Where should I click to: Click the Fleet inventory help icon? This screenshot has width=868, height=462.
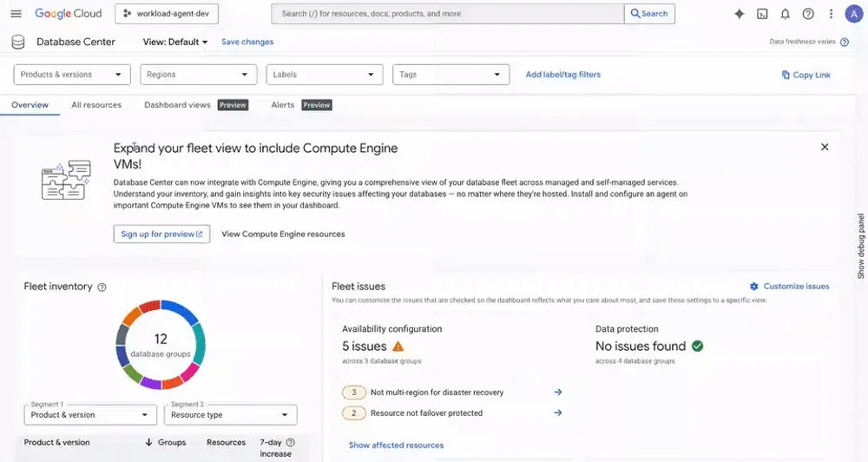(x=102, y=287)
